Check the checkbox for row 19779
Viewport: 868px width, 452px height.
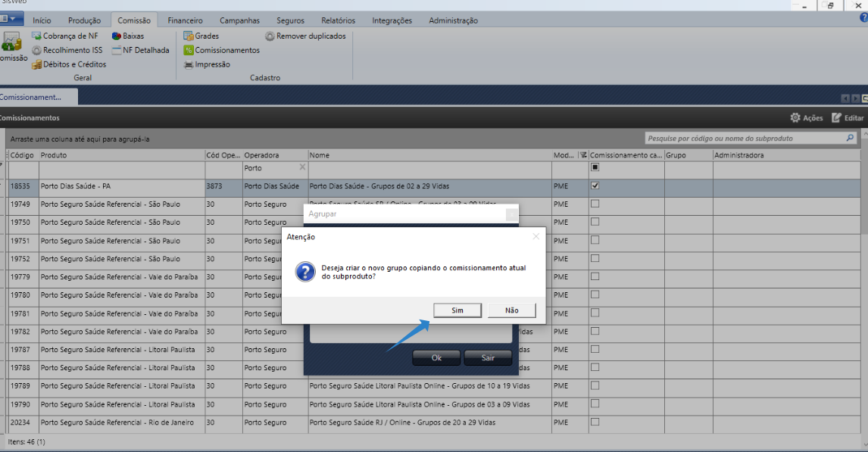click(595, 276)
